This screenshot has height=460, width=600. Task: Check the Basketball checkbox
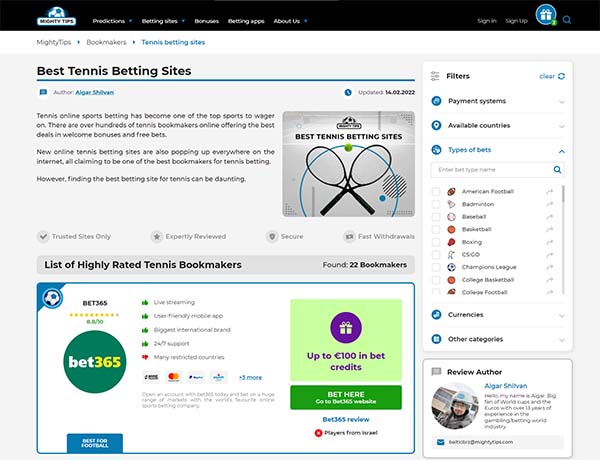pos(436,230)
